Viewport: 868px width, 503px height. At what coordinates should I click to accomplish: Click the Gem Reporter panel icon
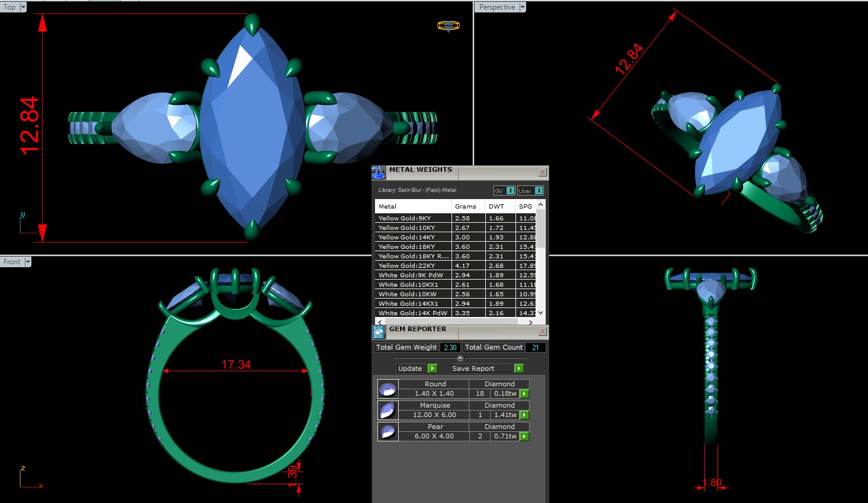[379, 332]
